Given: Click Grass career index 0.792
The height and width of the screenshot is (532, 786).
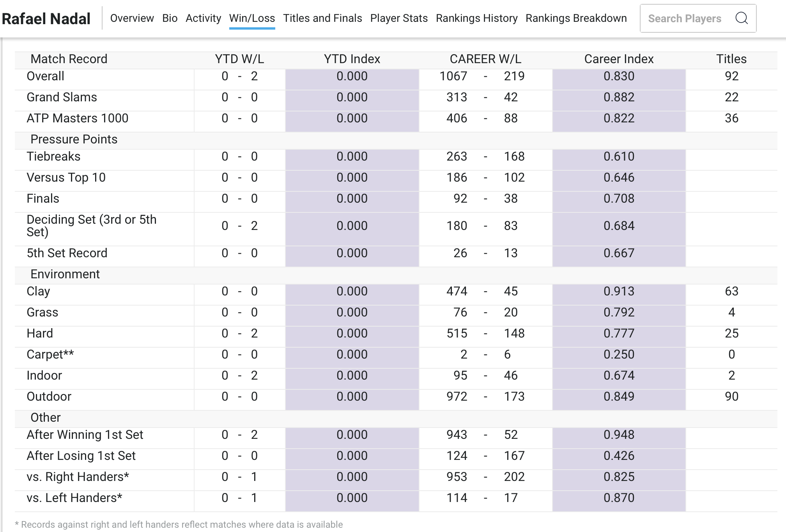Looking at the screenshot, I should (x=619, y=312).
